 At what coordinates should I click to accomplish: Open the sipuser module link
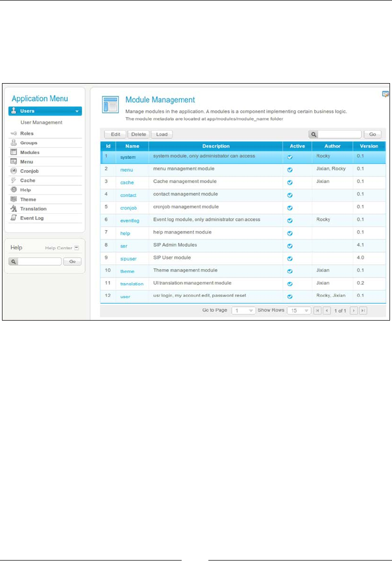tap(128, 259)
